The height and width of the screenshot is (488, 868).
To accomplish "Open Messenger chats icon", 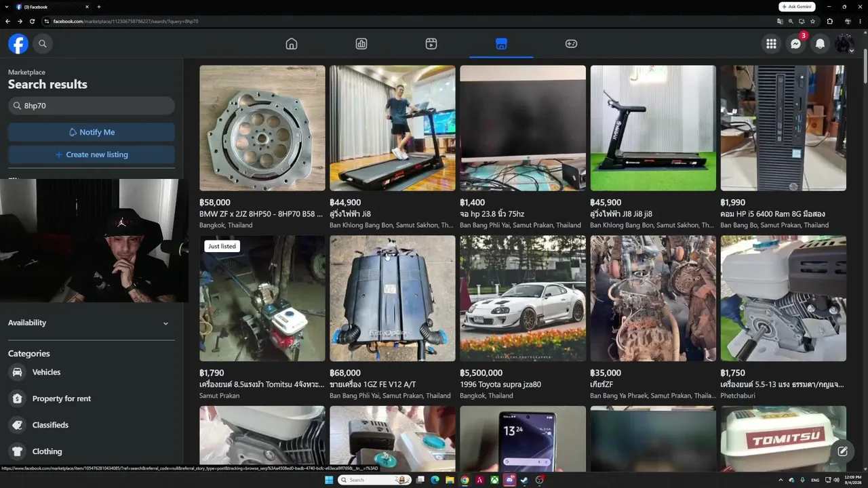I will pyautogui.click(x=795, y=44).
